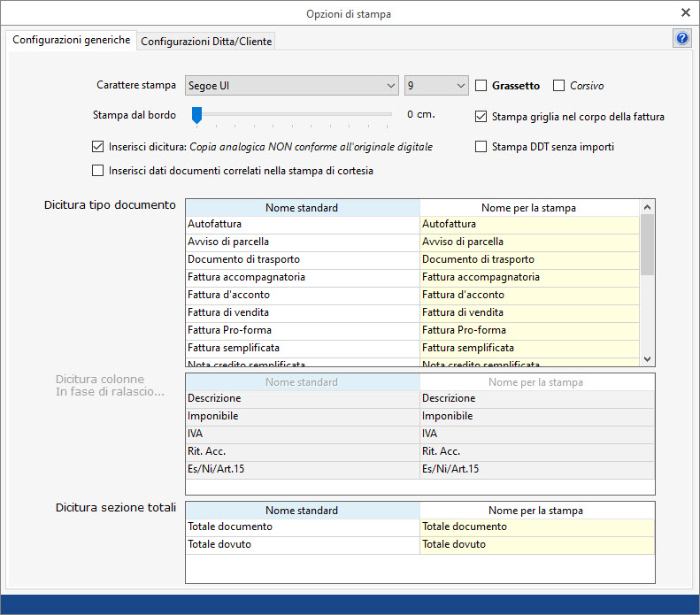Edit print name for Fattura accompagnatoria
This screenshot has width=700, height=615.
click(529, 277)
